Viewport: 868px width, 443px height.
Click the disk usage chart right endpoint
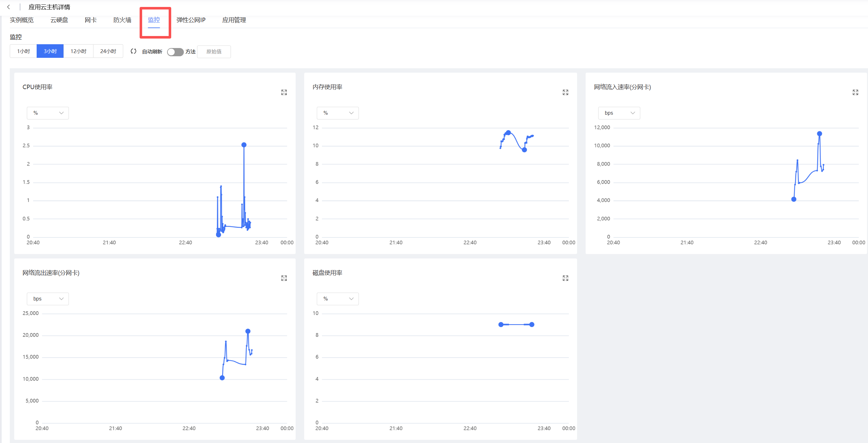click(532, 325)
